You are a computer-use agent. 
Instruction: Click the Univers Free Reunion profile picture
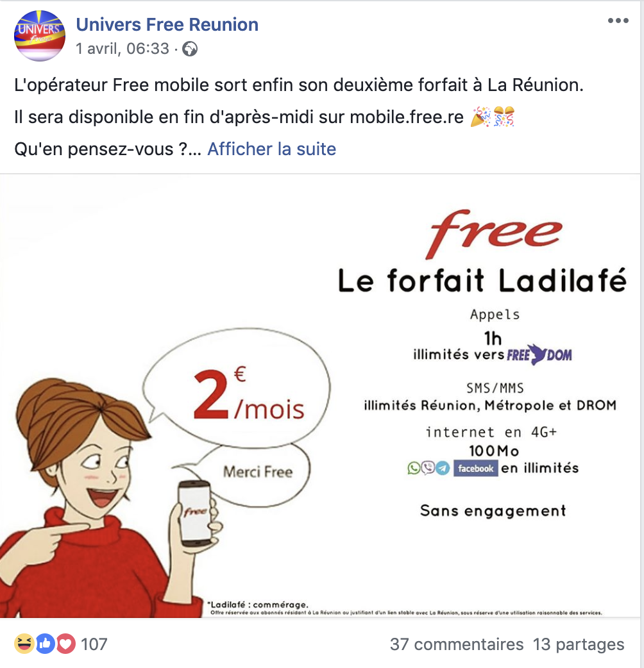tap(40, 36)
